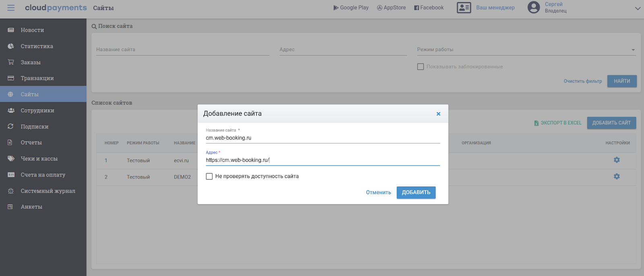Open the Google Play link

[351, 8]
